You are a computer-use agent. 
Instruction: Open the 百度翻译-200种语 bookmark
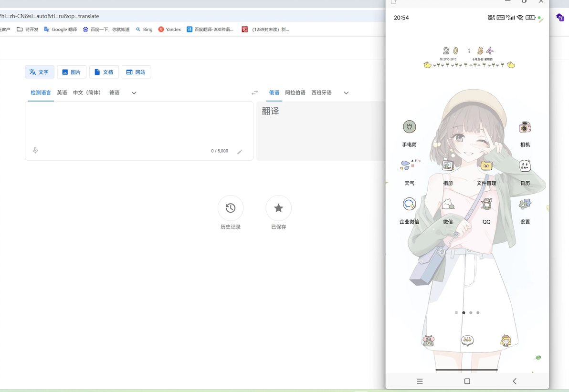(210, 30)
